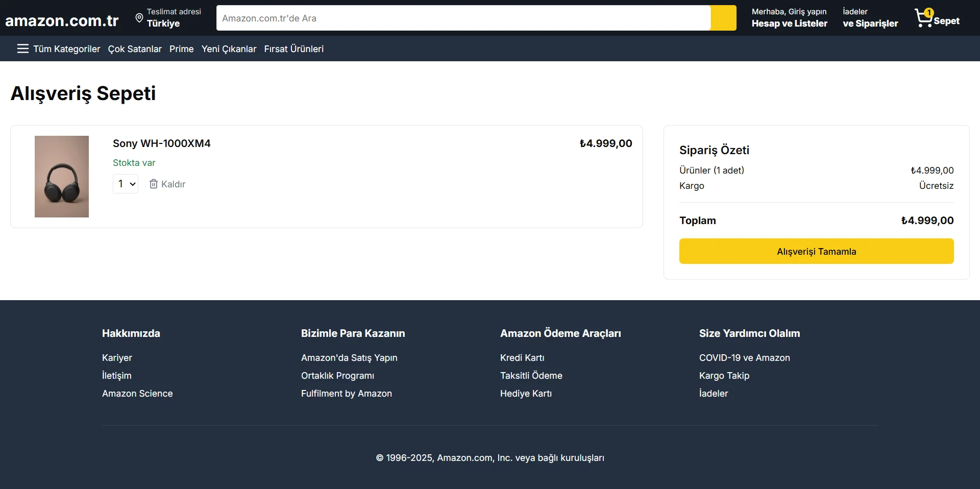Go to Çok Satanlar
The width and height of the screenshot is (980, 489).
(135, 48)
